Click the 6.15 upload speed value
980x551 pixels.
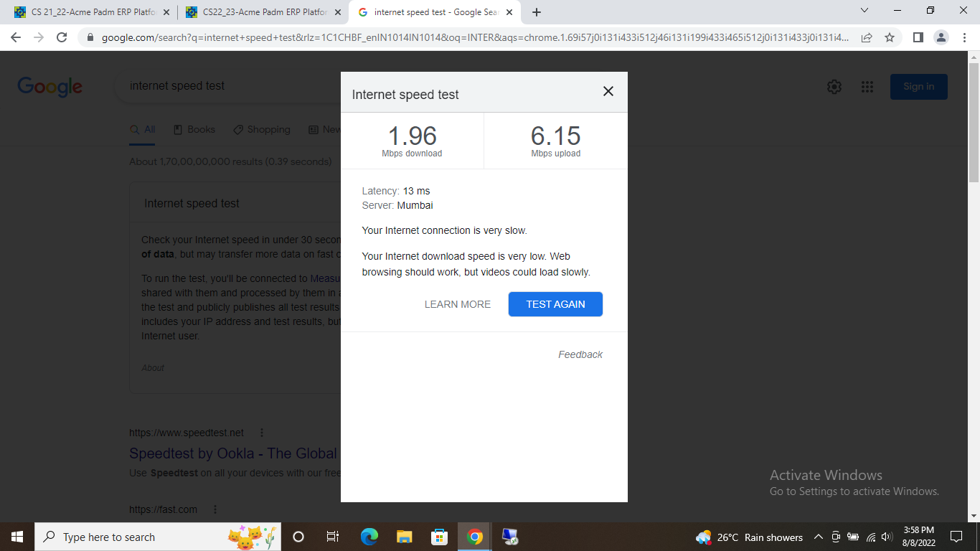556,136
